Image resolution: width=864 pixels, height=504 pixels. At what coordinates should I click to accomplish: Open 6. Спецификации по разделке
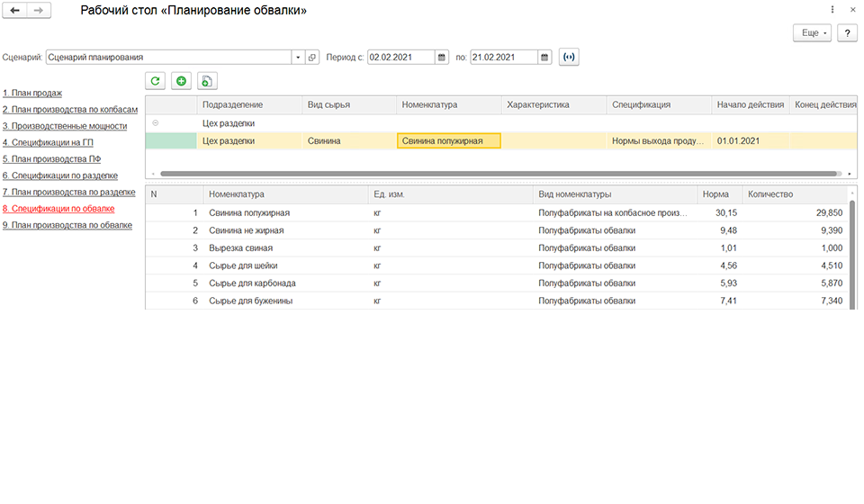[x=60, y=175]
